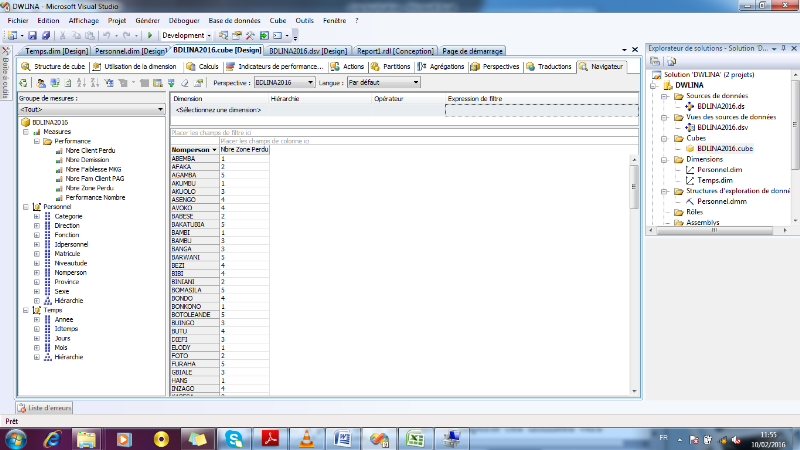Click the Solution Explorer Properties icon

655,61
